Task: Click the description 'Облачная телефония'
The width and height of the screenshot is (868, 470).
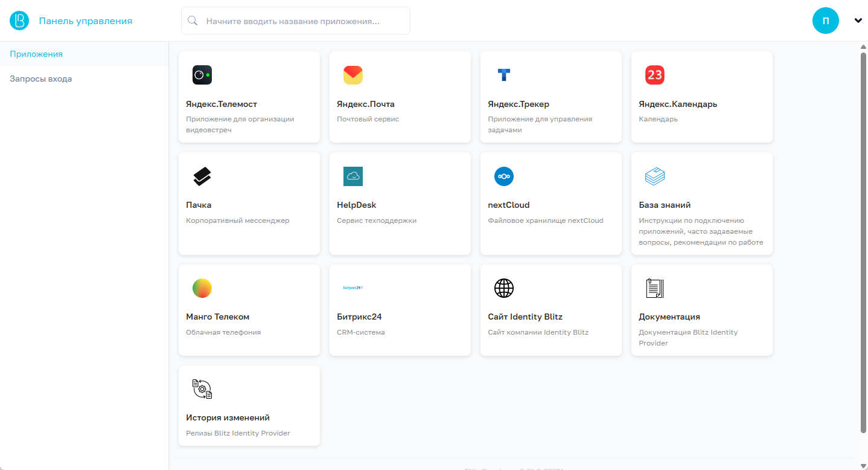Action: click(223, 333)
